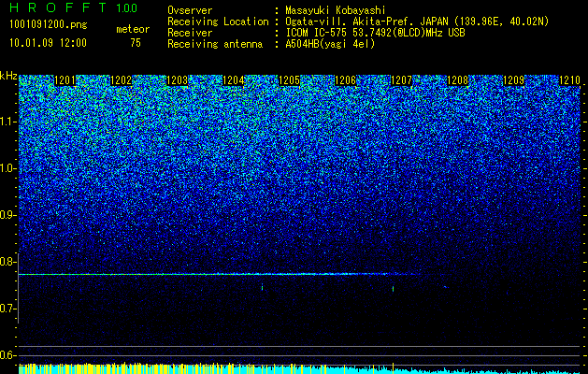The height and width of the screenshot is (374, 588).
Task: Click the 1207 time marker
Action: (402, 80)
